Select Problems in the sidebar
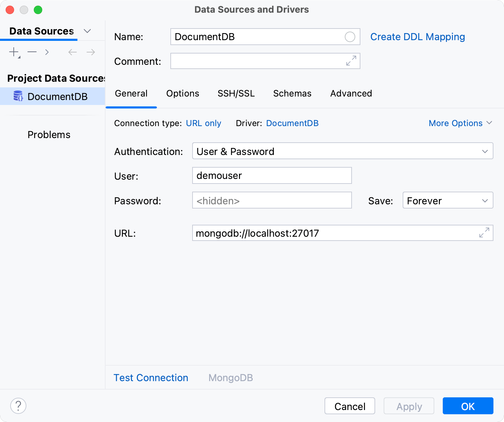 pyautogui.click(x=49, y=134)
